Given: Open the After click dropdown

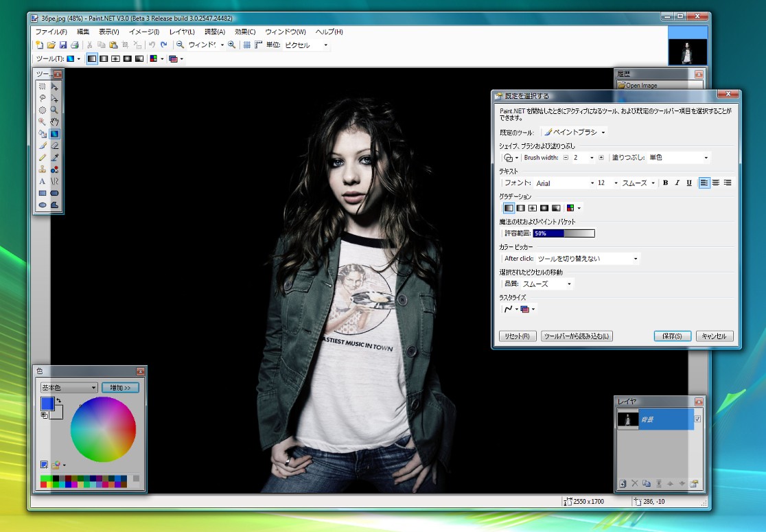Looking at the screenshot, I should [x=588, y=259].
